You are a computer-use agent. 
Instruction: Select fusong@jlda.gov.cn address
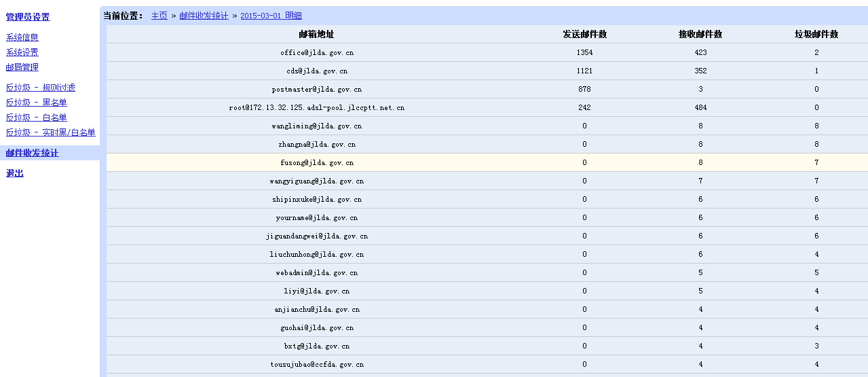(317, 163)
